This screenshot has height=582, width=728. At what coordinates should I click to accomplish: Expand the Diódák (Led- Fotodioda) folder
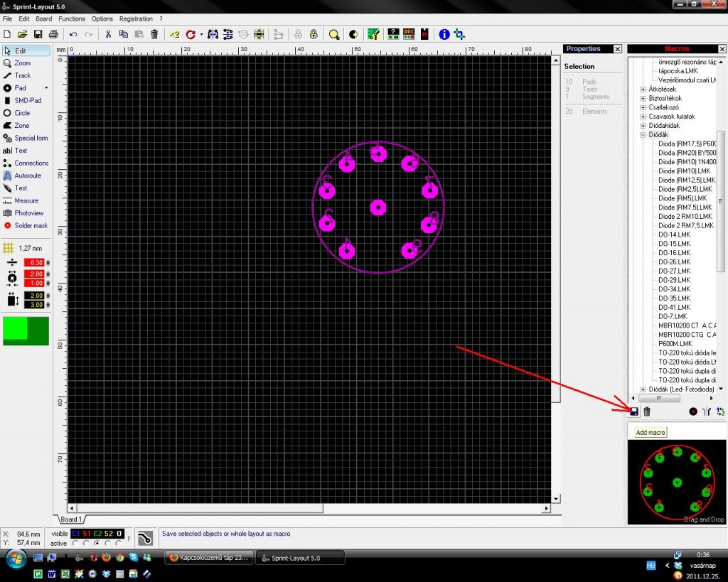point(643,389)
